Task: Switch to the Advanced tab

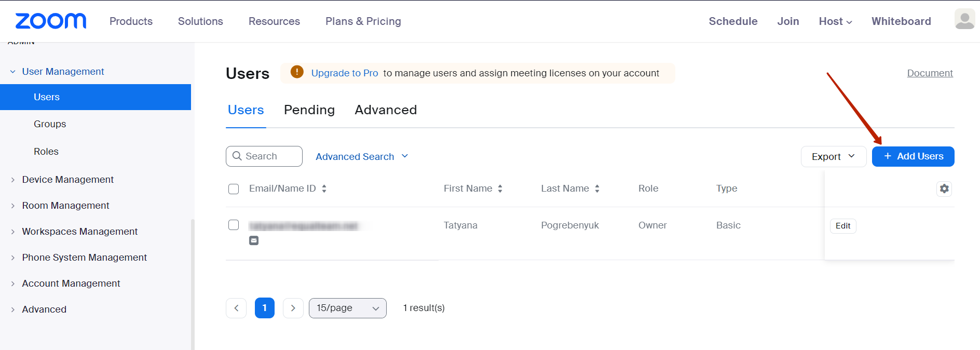Action: coord(386,110)
